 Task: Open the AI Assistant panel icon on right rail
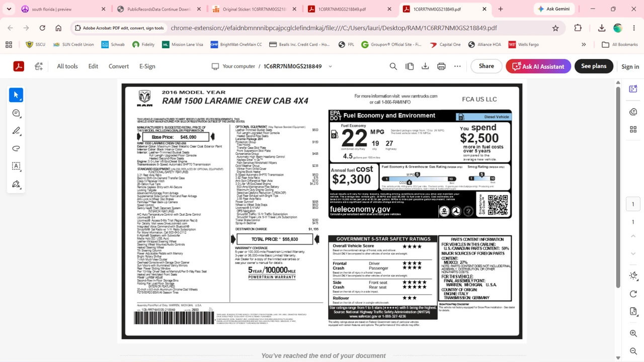633,89
